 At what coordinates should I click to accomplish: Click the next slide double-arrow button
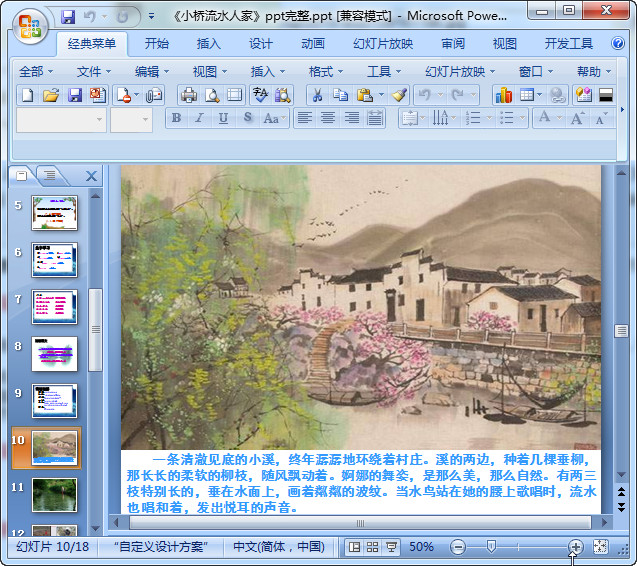pos(621,507)
